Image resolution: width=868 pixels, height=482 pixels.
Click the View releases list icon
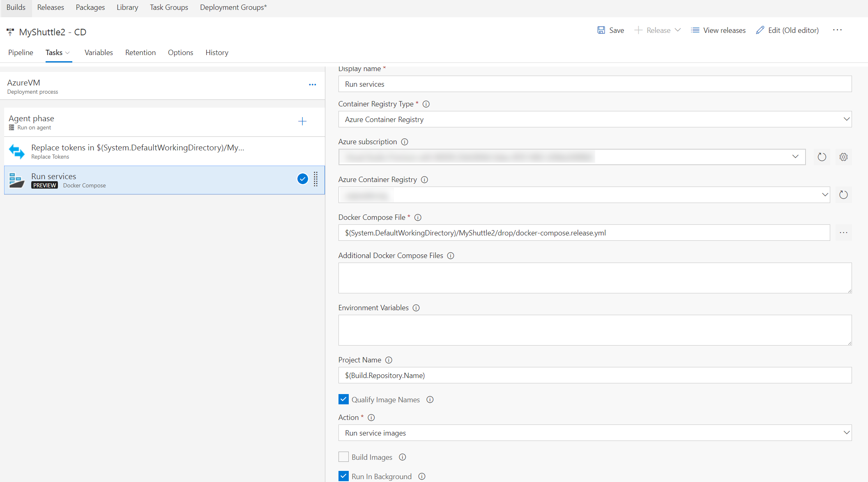(695, 30)
